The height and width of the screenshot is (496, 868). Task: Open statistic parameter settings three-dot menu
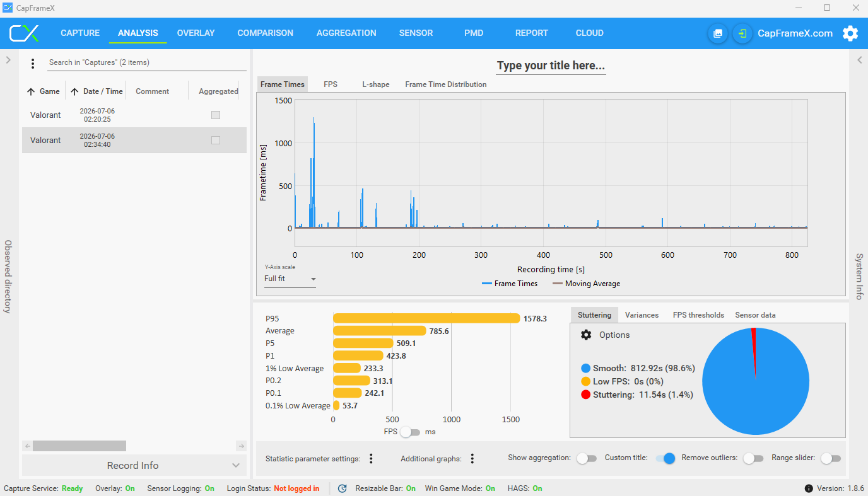coord(371,459)
